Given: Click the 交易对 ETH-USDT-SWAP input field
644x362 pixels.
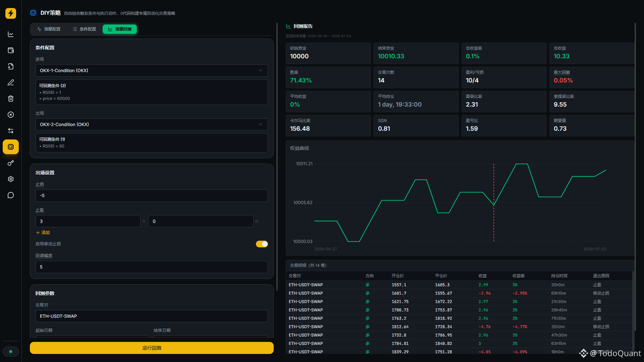Looking at the screenshot, I should tap(152, 316).
